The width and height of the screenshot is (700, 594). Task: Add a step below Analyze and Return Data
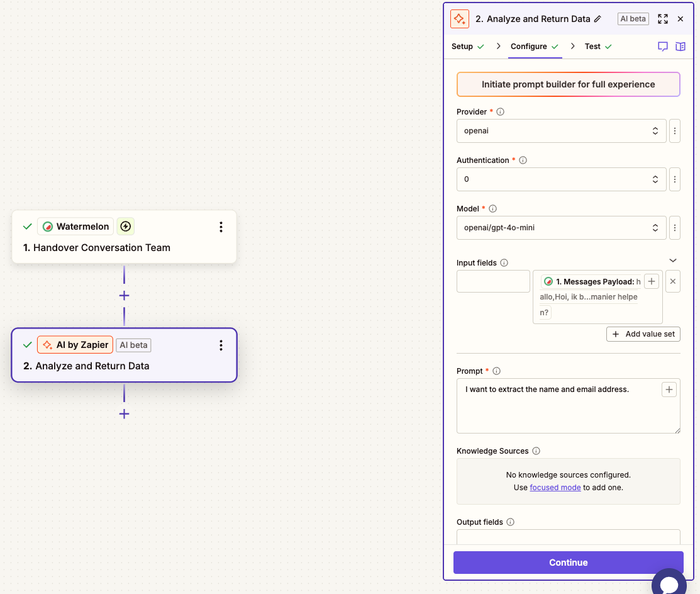[124, 414]
